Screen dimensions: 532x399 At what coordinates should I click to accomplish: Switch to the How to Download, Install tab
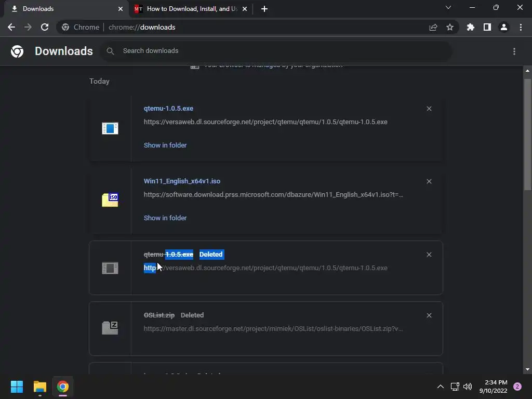coord(190,9)
